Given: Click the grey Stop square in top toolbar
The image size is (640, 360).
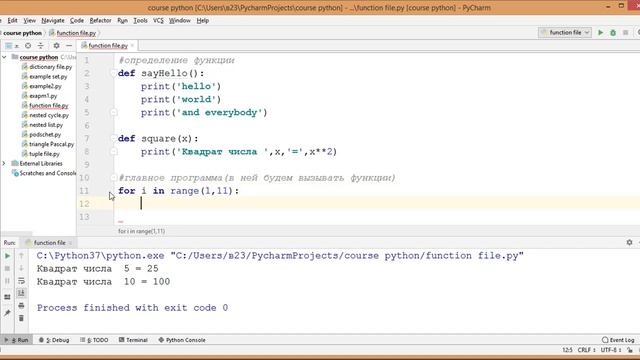Looking at the screenshot, I should [x=625, y=33].
